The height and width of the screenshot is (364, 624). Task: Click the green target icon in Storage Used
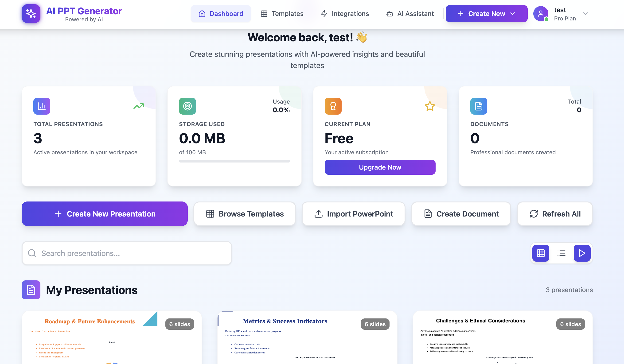[x=187, y=106]
